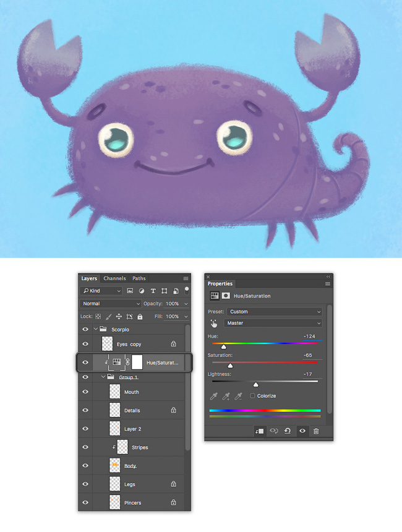Click the lock icon on Eyes copy layer

point(174,344)
